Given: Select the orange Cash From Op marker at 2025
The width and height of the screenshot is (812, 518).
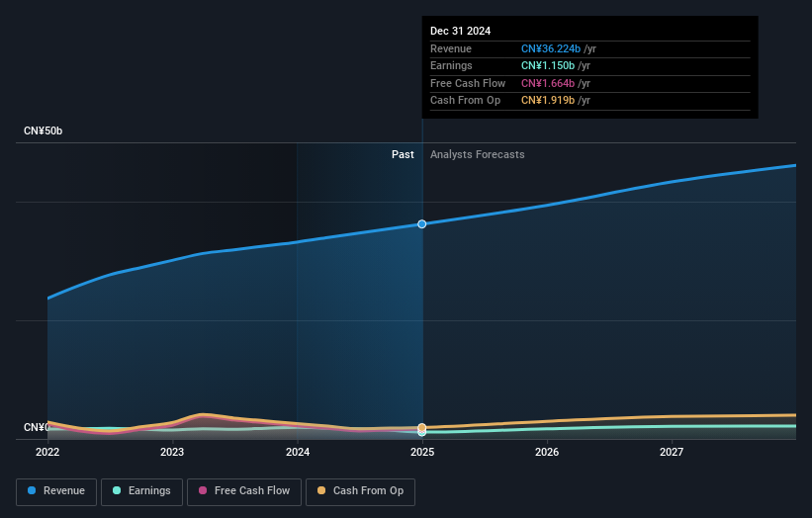Looking at the screenshot, I should click(422, 427).
